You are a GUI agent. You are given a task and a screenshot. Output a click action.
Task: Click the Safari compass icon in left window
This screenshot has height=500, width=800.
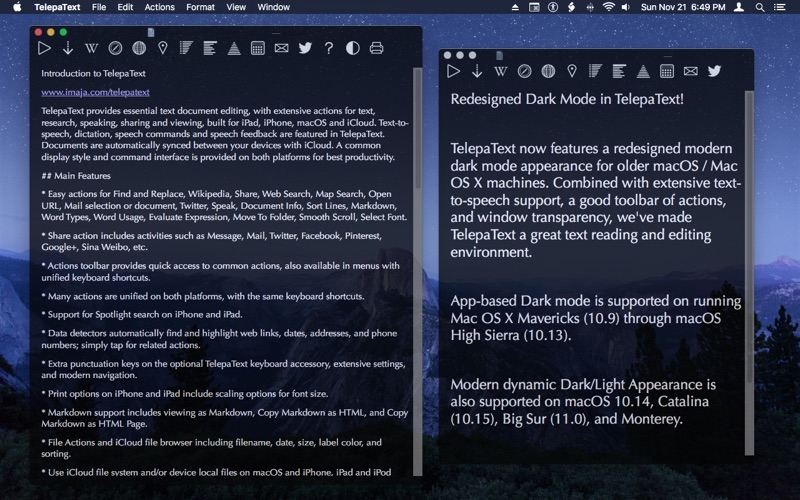115,48
